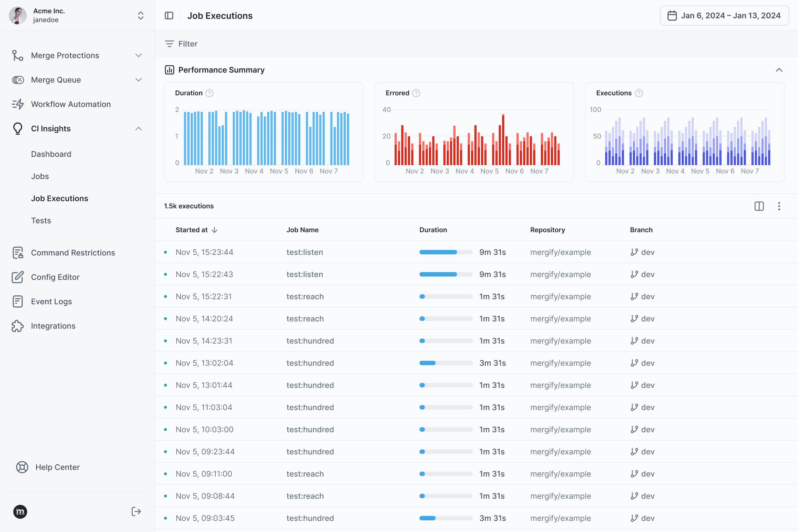Open the column layout toggle icon
This screenshot has height=532, width=798.
tap(759, 206)
